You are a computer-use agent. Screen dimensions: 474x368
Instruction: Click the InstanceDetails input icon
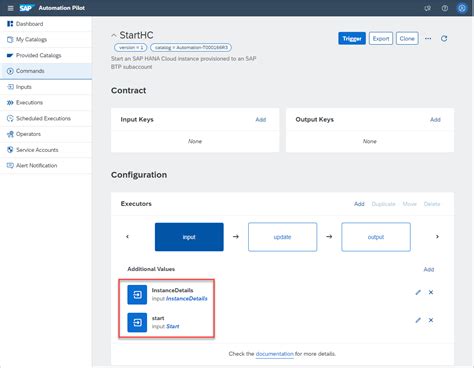point(137,295)
